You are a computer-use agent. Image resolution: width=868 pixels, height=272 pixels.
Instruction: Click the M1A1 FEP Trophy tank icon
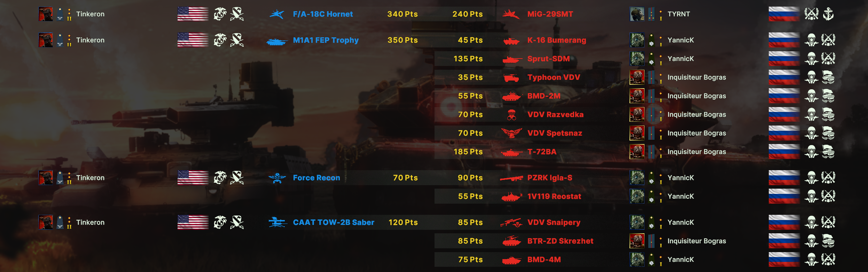277,42
